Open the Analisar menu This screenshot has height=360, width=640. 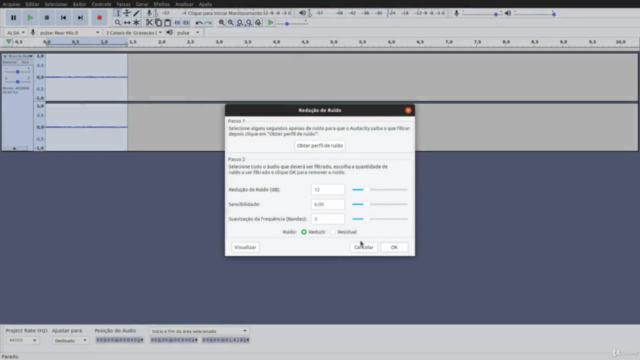(184, 4)
